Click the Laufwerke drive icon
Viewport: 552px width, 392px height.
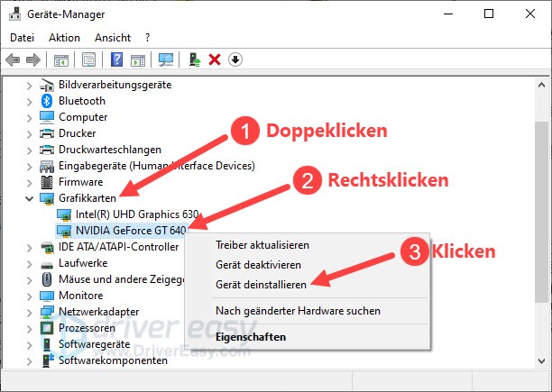pyautogui.click(x=47, y=264)
